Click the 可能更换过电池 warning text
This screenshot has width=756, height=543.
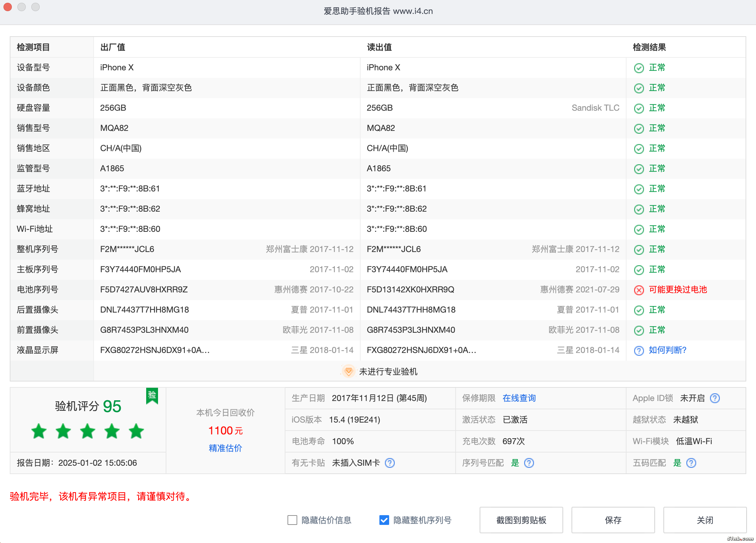678,290
